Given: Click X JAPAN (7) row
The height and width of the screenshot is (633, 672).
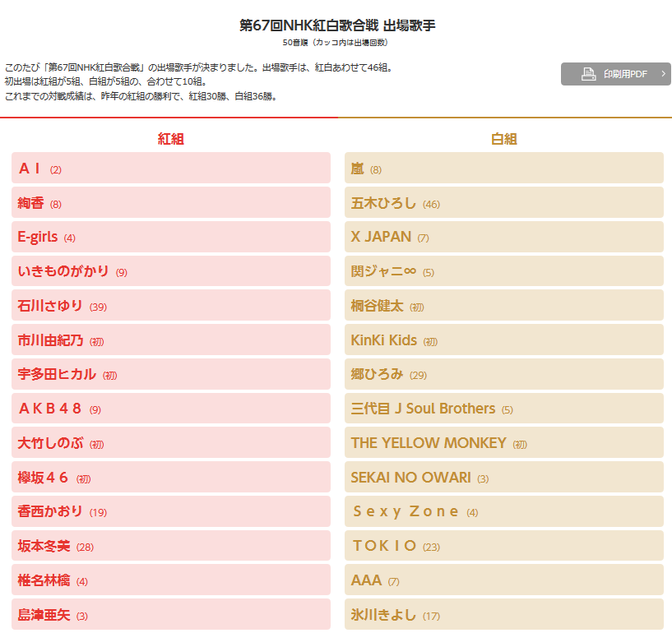Looking at the screenshot, I should pyautogui.click(x=504, y=237).
